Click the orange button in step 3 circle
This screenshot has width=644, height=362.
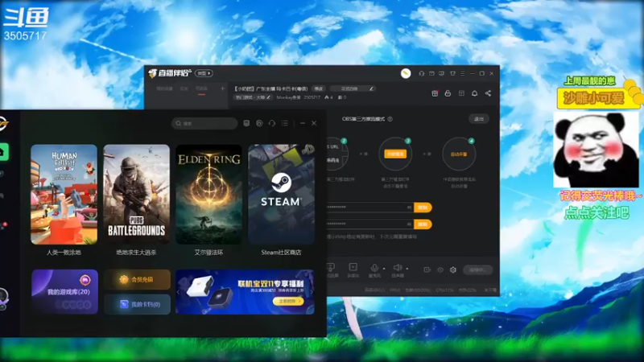point(395,154)
